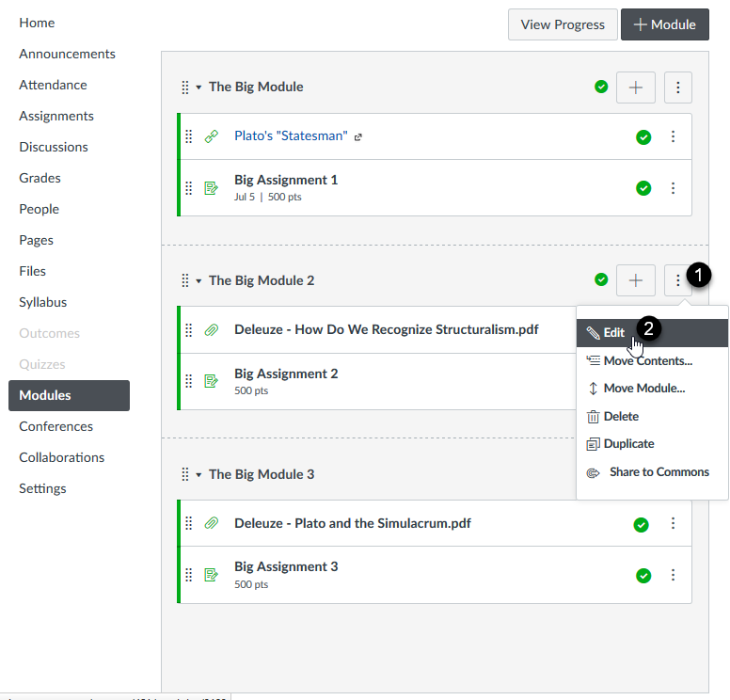This screenshot has width=730, height=700.
Task: Open the options kebab for The Big Module 2
Action: (678, 280)
